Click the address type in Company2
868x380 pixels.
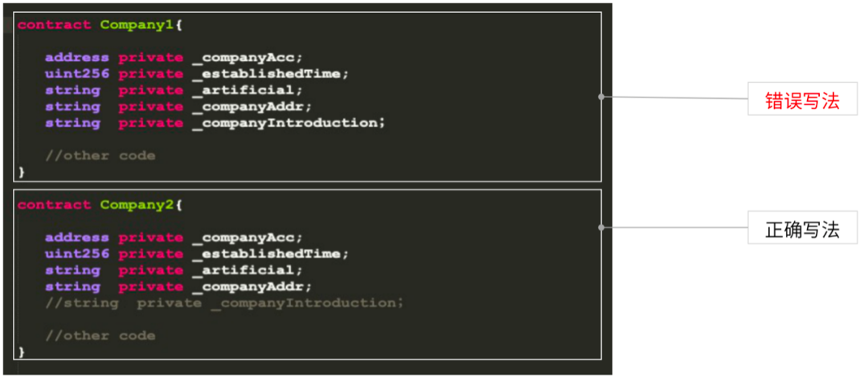tap(77, 238)
